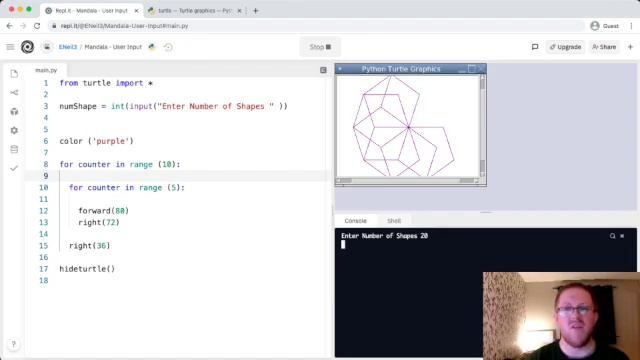Switch to the Console tab
This screenshot has width=640, height=360.
(x=356, y=220)
